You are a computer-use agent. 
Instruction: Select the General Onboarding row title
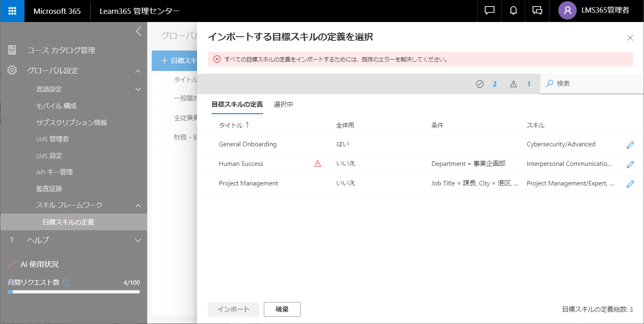point(248,144)
